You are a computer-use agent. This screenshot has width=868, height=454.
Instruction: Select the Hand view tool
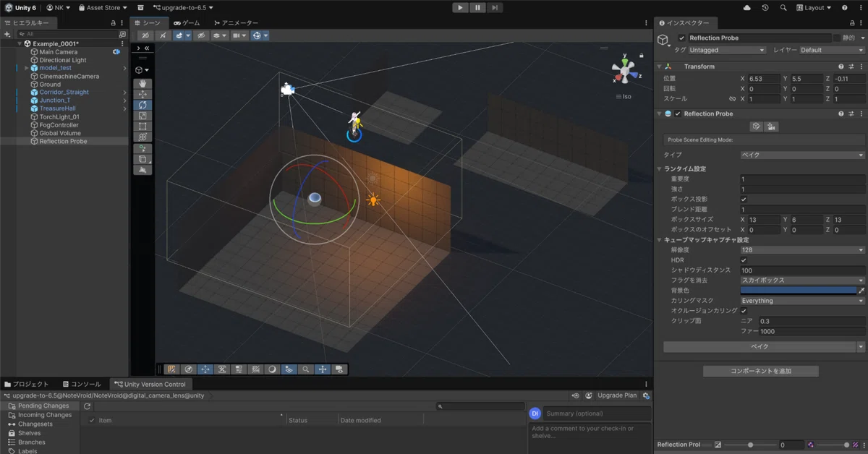point(142,84)
